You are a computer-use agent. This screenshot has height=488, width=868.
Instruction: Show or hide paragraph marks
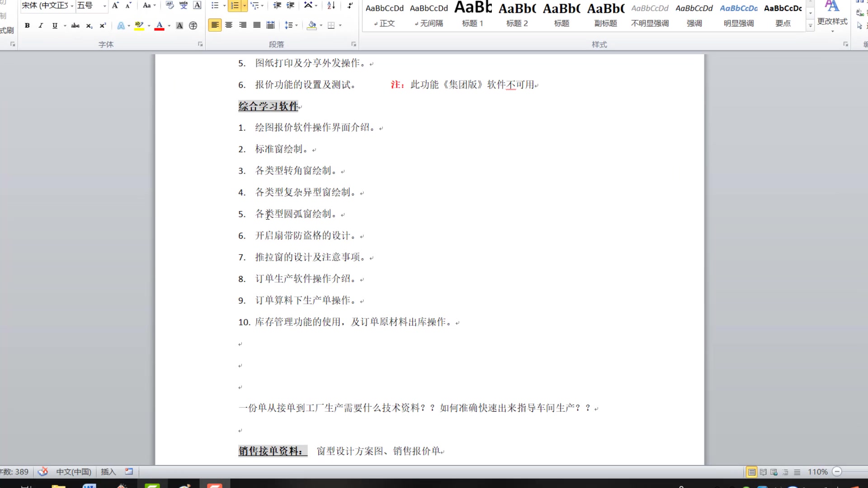349,5
